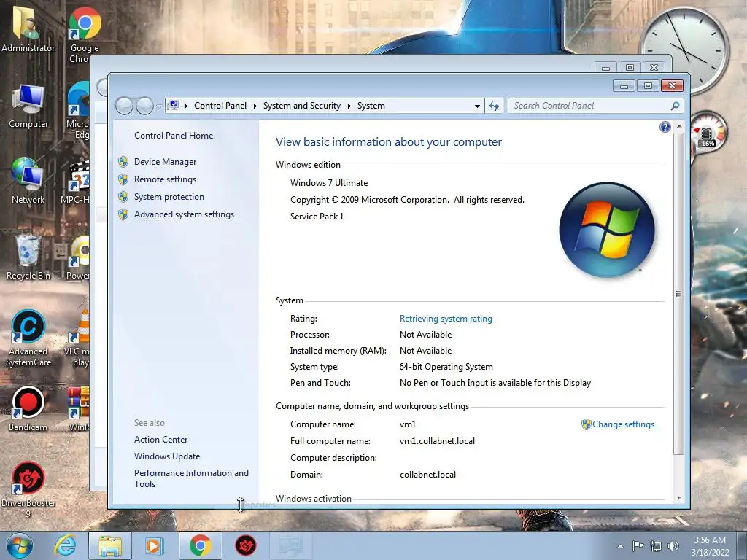This screenshot has width=747, height=560.
Task: Open Action Center under See also
Action: coord(160,440)
